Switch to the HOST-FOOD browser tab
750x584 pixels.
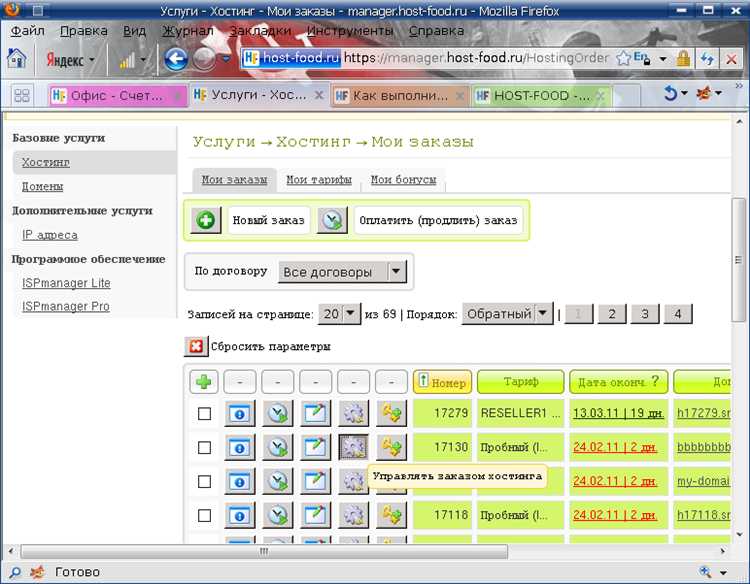(x=541, y=96)
